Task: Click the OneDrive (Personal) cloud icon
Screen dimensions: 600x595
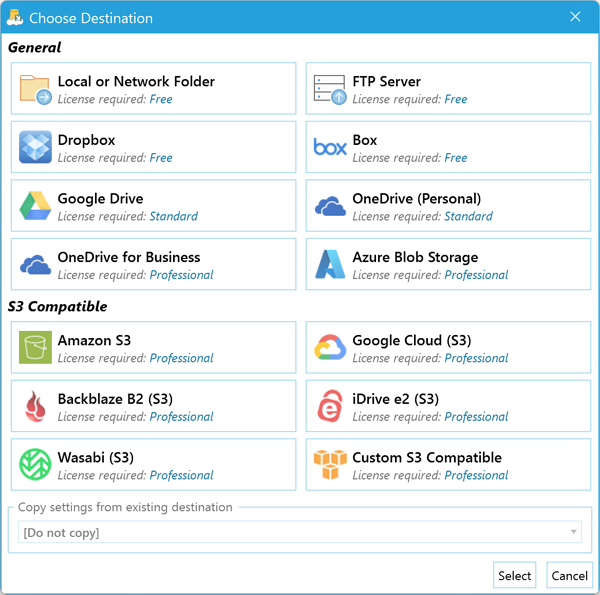Action: 330,207
